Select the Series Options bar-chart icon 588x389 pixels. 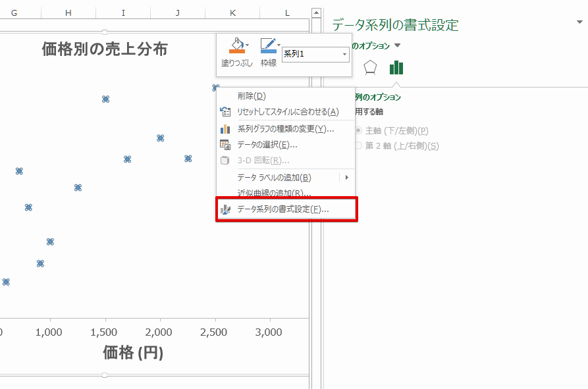[395, 67]
